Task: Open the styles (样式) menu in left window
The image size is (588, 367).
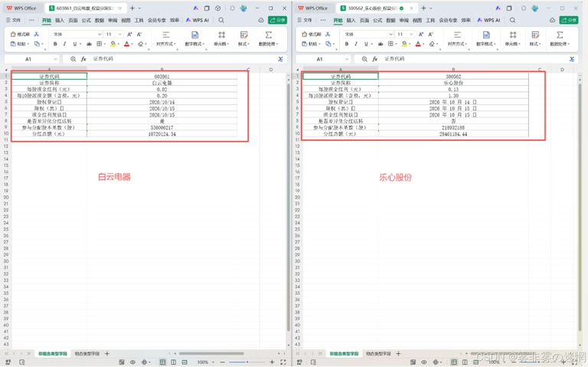Action: click(x=244, y=39)
